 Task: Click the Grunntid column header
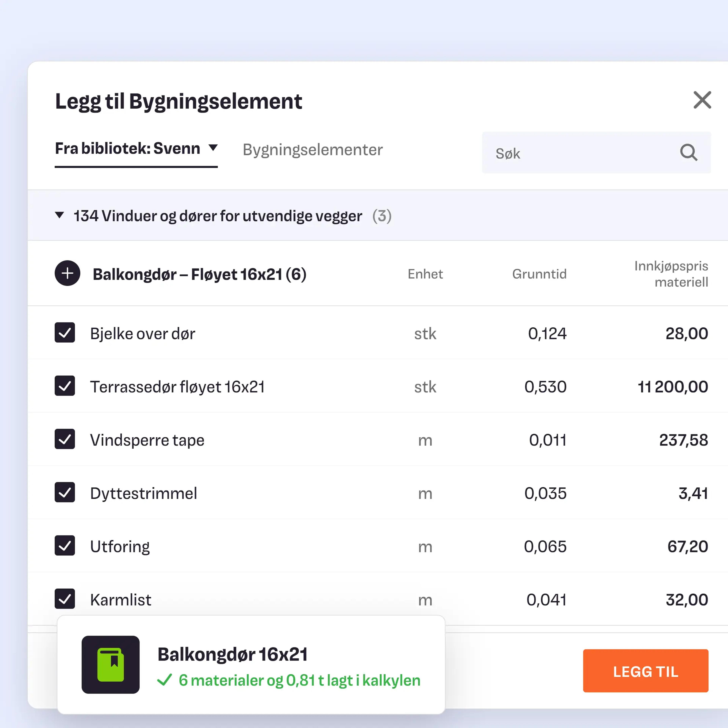[539, 274]
